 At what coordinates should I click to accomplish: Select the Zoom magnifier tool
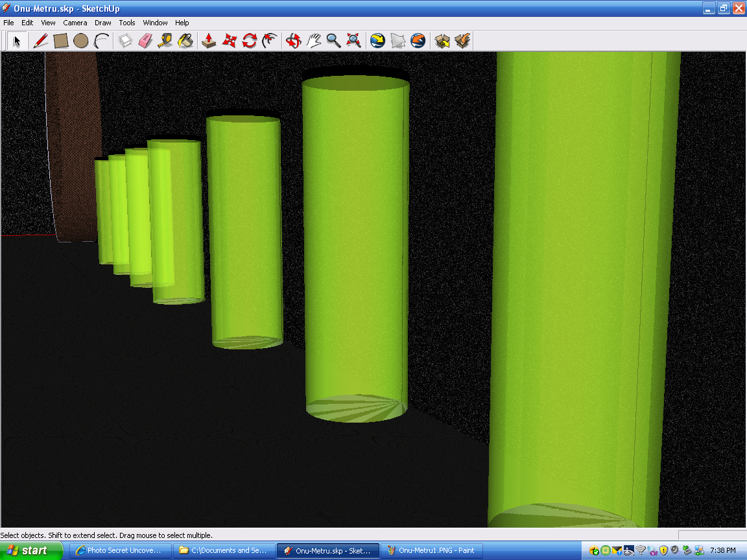coord(333,41)
